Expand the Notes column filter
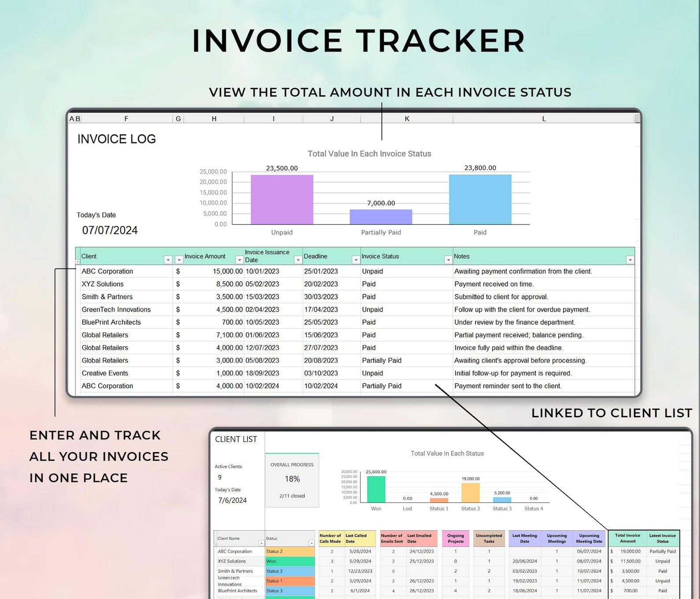 point(630,260)
